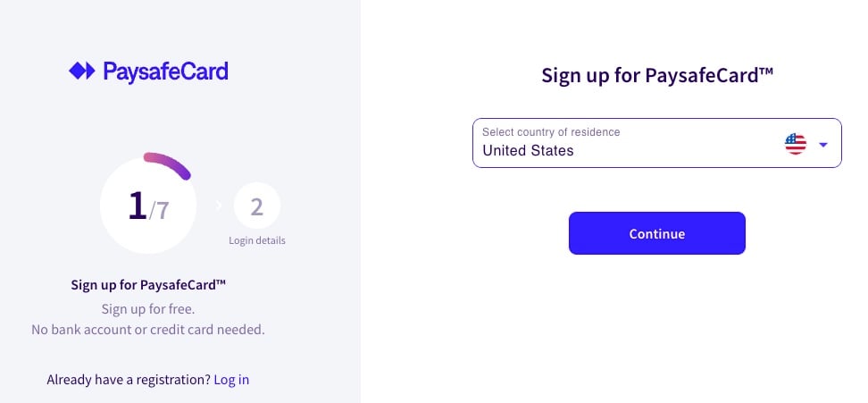This screenshot has height=403, width=868.
Task: Click the left-panel 'Sign up for PaysafeCard™' title
Action: pyautogui.click(x=148, y=286)
